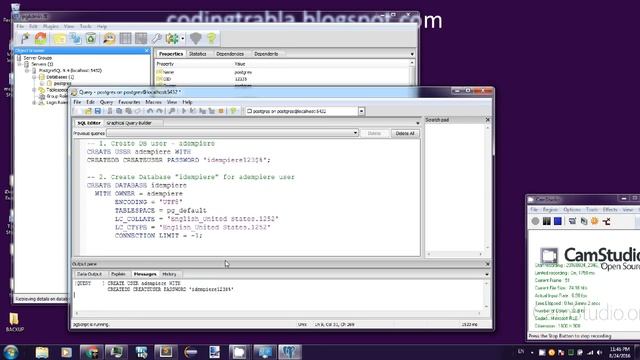Click the Guru hint icon in pgAdmin toolbar

(196, 38)
